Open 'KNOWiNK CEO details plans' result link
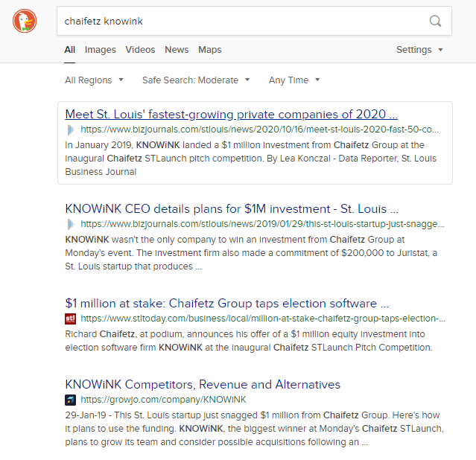 click(231, 209)
